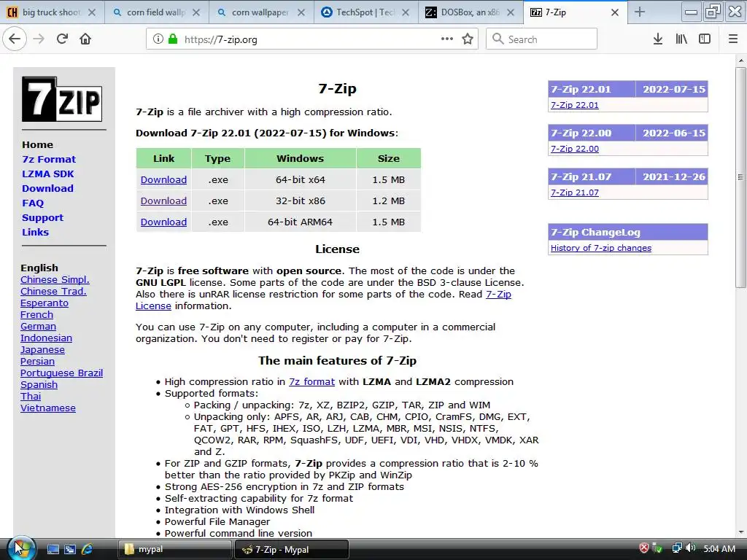Switch language to Portuguese Brazil

pyautogui.click(x=61, y=373)
